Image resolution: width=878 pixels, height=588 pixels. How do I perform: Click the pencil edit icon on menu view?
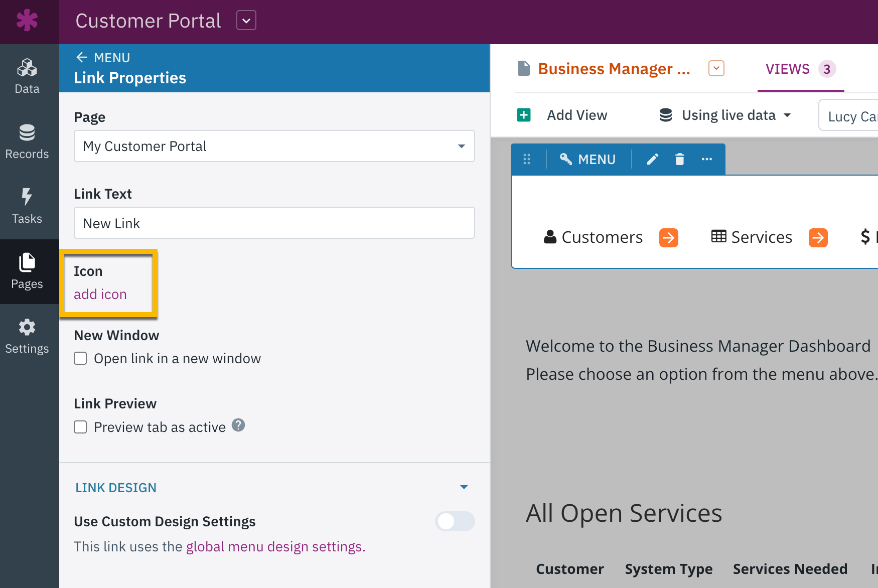(x=652, y=160)
